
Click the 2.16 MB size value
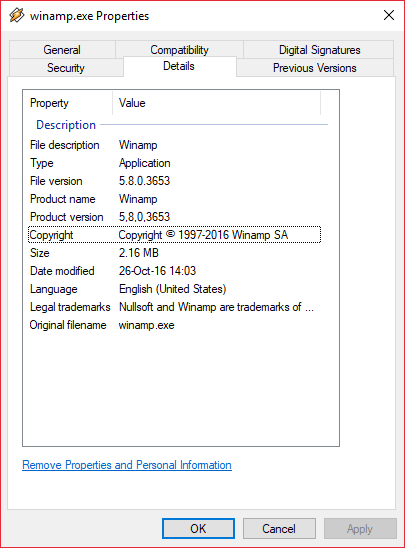click(139, 253)
